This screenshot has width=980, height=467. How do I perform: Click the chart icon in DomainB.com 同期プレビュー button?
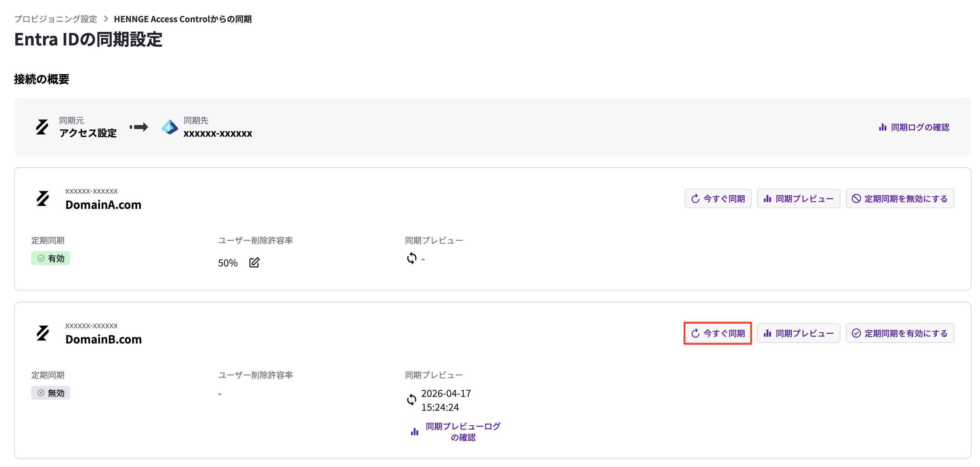click(x=767, y=333)
